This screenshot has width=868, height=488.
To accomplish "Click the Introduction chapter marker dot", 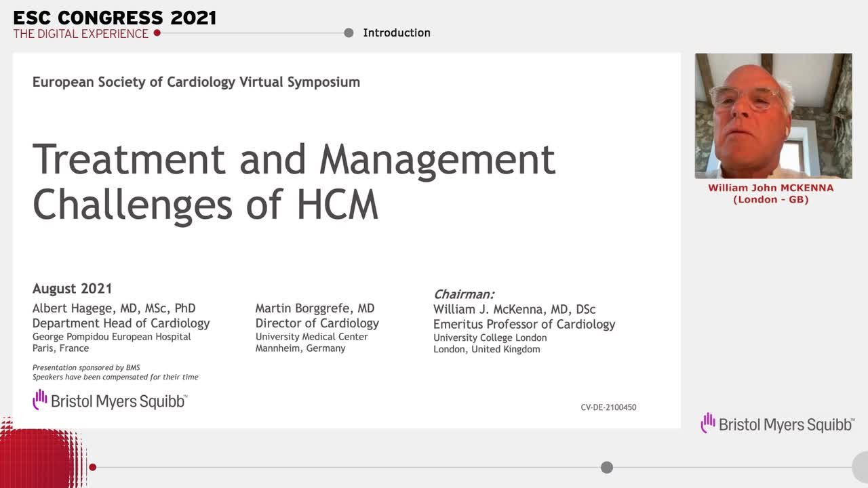I will tap(349, 33).
